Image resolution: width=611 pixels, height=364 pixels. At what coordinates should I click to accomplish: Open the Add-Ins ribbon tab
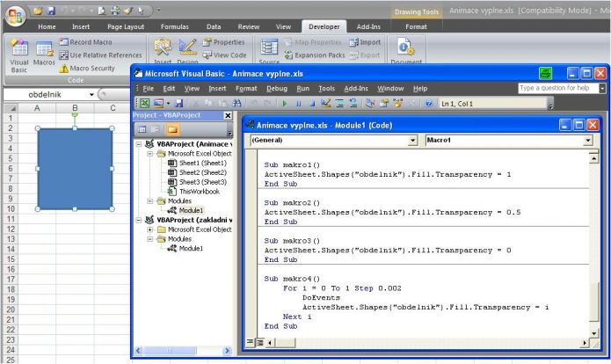pos(368,27)
